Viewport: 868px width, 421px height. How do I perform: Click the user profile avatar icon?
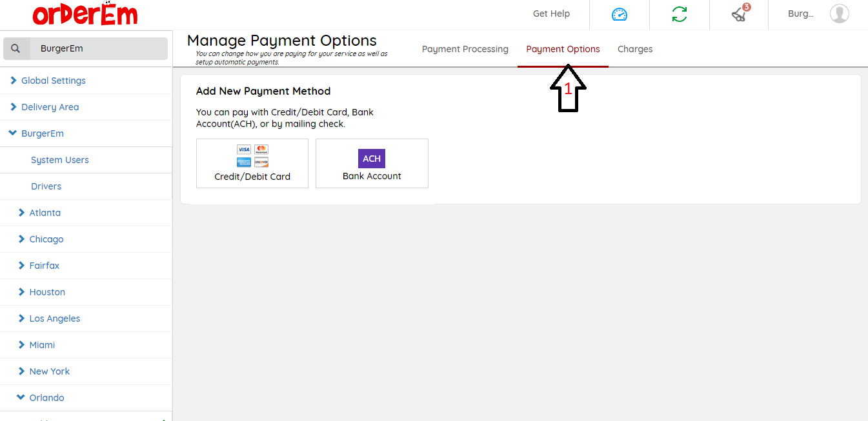(839, 14)
